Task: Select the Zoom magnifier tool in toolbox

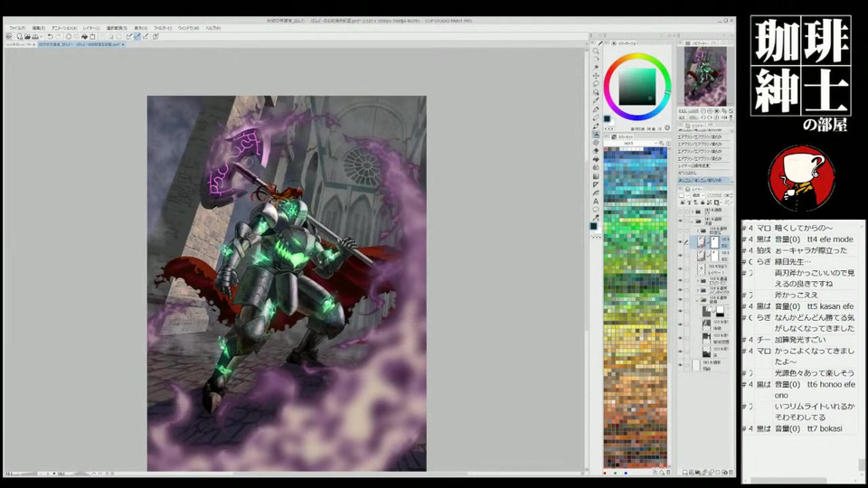Action: point(596,52)
